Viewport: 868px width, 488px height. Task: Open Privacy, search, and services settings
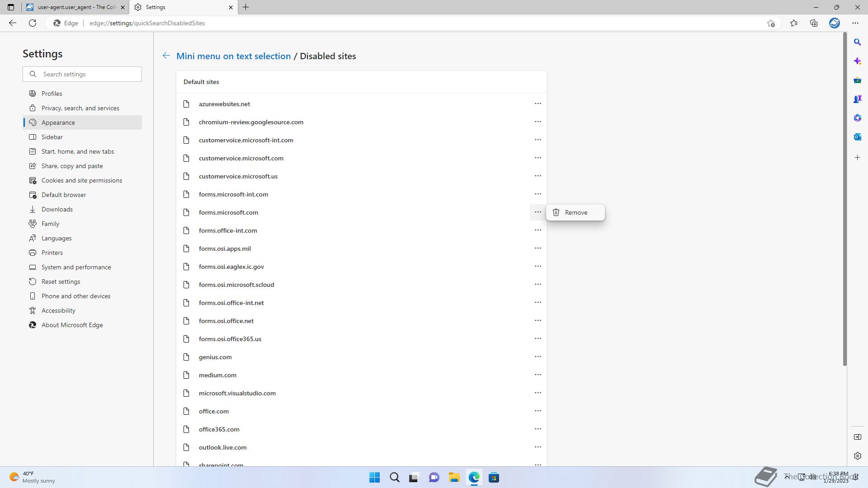82,108
